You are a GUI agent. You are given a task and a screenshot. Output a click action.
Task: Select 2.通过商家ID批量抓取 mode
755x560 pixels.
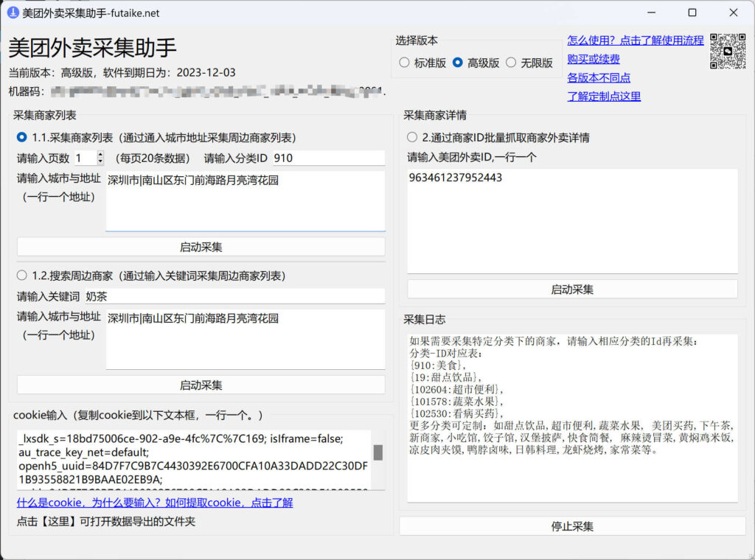point(498,138)
